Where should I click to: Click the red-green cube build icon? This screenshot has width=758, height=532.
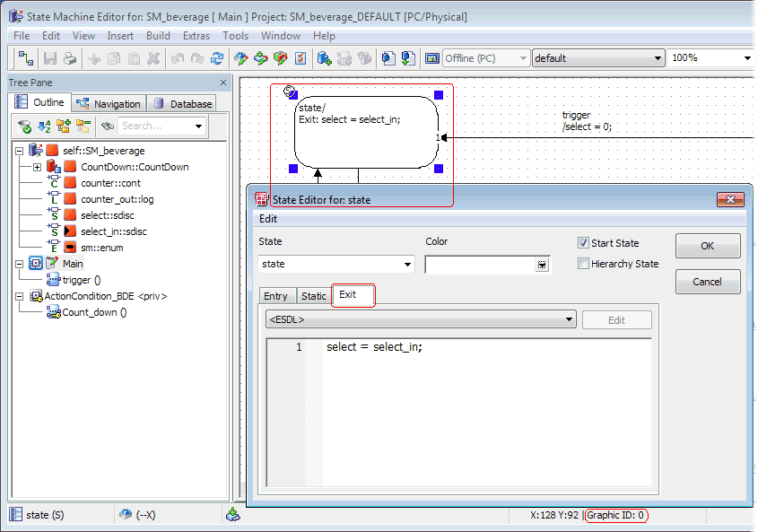click(281, 58)
